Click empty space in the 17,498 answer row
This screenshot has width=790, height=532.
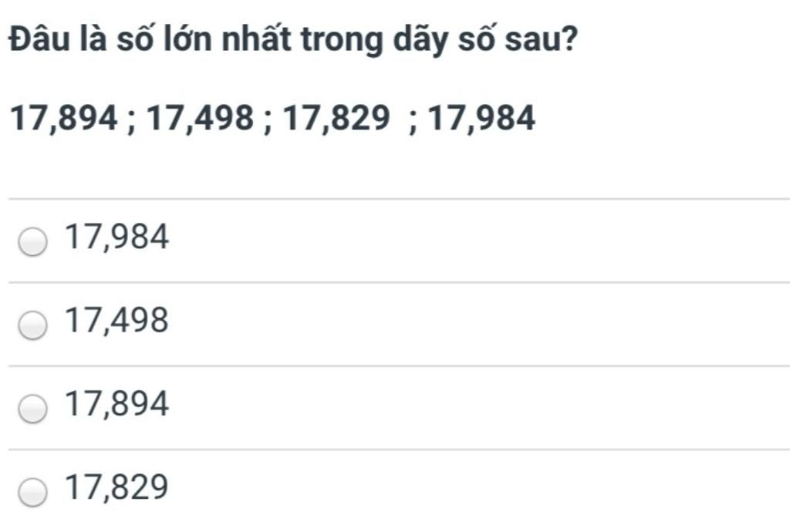coord(478,324)
